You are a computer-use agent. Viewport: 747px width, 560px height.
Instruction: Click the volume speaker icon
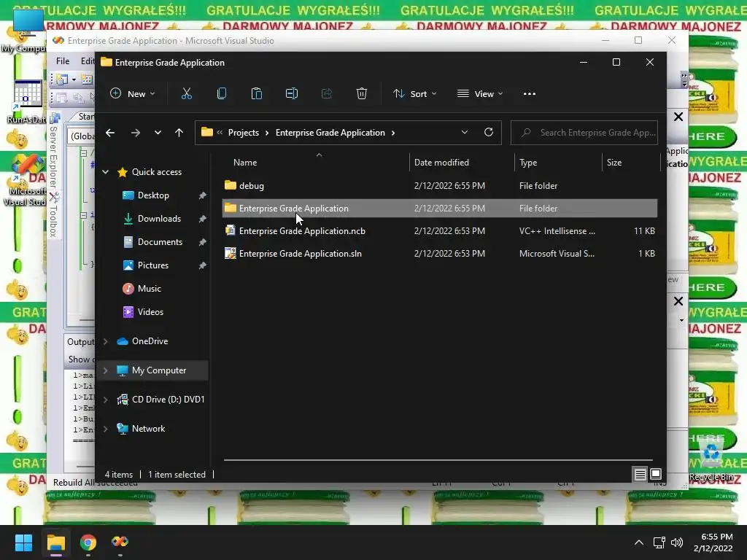coord(676,542)
